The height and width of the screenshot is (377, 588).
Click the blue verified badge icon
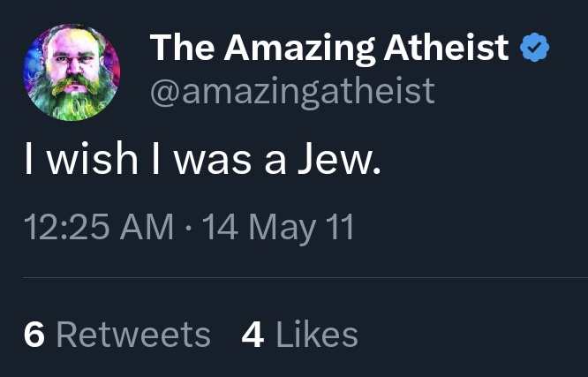pyautogui.click(x=534, y=48)
